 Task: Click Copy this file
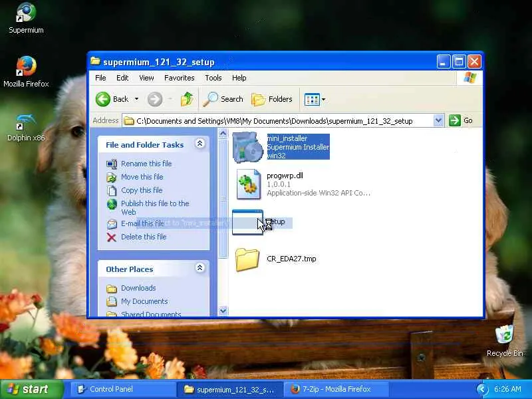click(142, 190)
